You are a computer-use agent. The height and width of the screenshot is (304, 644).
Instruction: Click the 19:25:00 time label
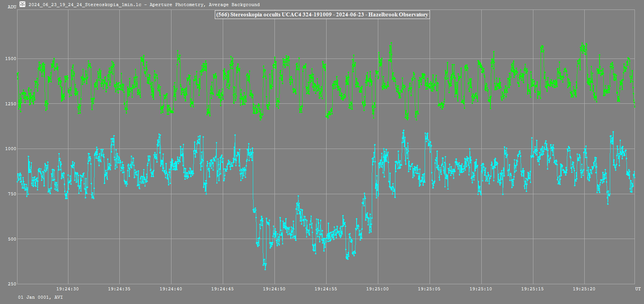click(x=378, y=289)
